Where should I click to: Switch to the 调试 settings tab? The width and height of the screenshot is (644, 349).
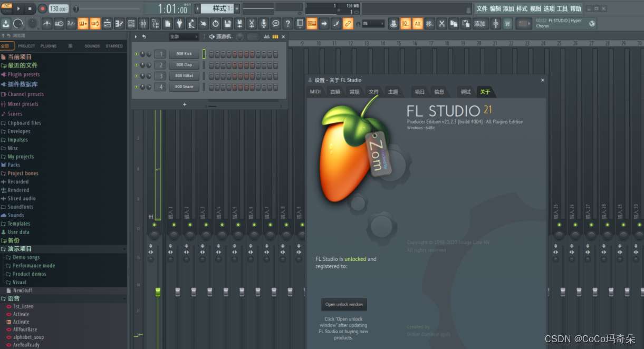[x=466, y=92]
